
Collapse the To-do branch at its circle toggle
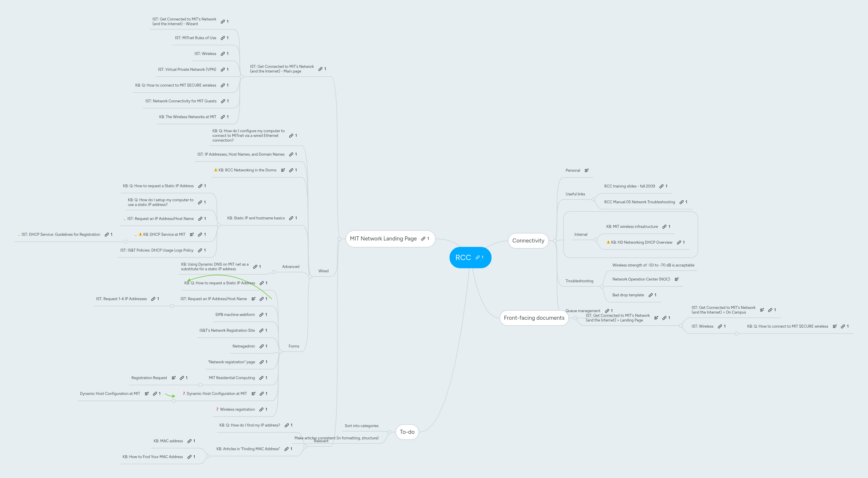389,432
